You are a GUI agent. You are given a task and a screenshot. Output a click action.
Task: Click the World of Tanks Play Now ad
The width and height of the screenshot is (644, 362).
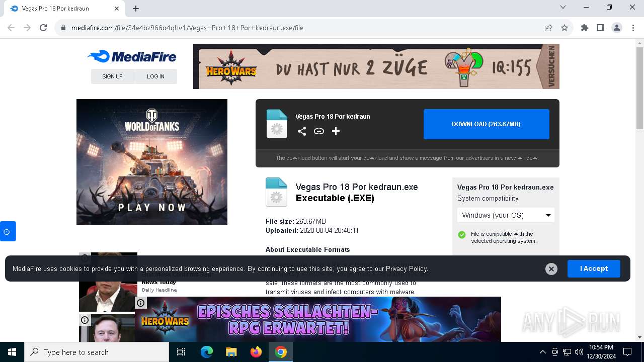coord(152,162)
